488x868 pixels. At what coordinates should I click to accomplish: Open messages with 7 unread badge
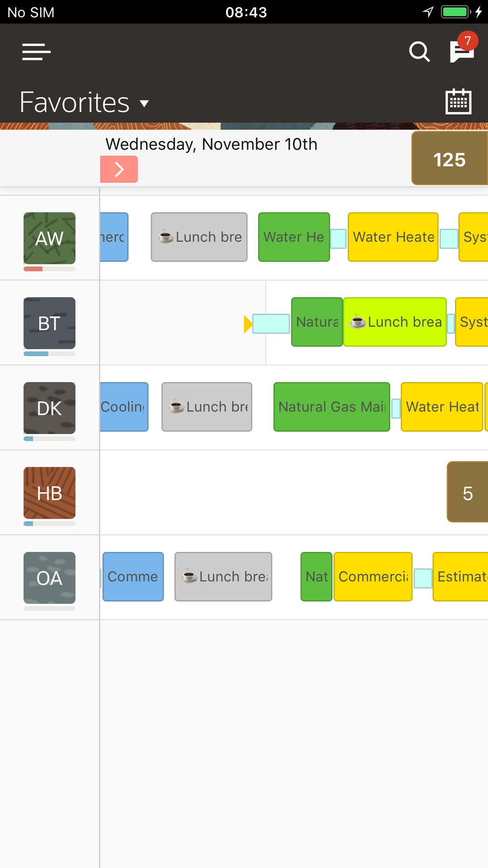point(462,51)
